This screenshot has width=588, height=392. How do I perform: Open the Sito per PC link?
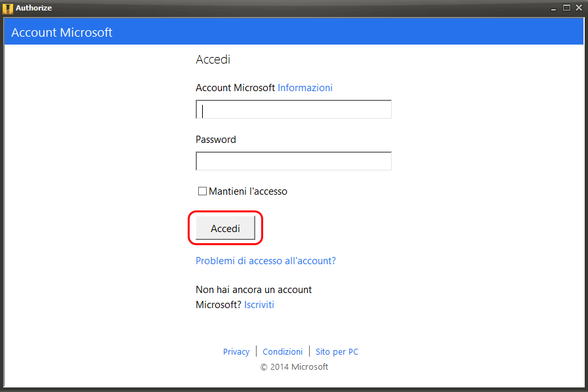337,351
